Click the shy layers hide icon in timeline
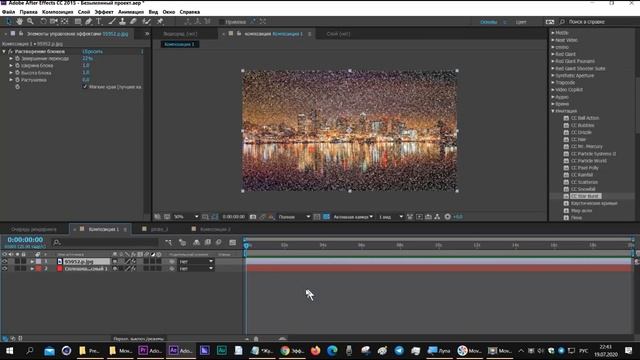Image resolution: width=640 pixels, height=360 pixels. tap(196, 242)
